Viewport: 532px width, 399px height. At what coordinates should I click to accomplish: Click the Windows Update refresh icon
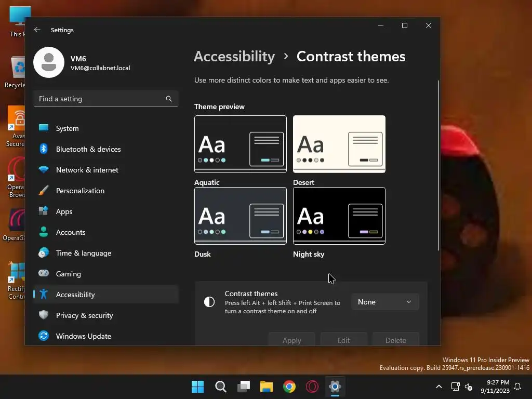[x=44, y=336]
